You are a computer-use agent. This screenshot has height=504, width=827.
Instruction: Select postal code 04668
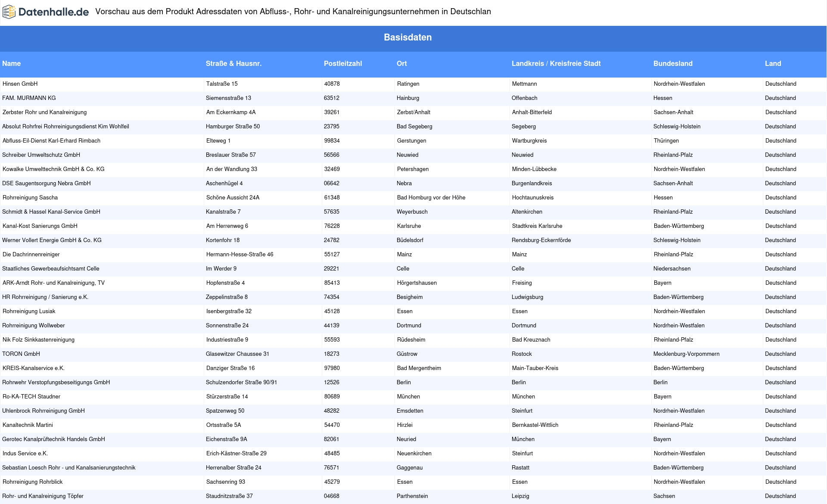[332, 496]
